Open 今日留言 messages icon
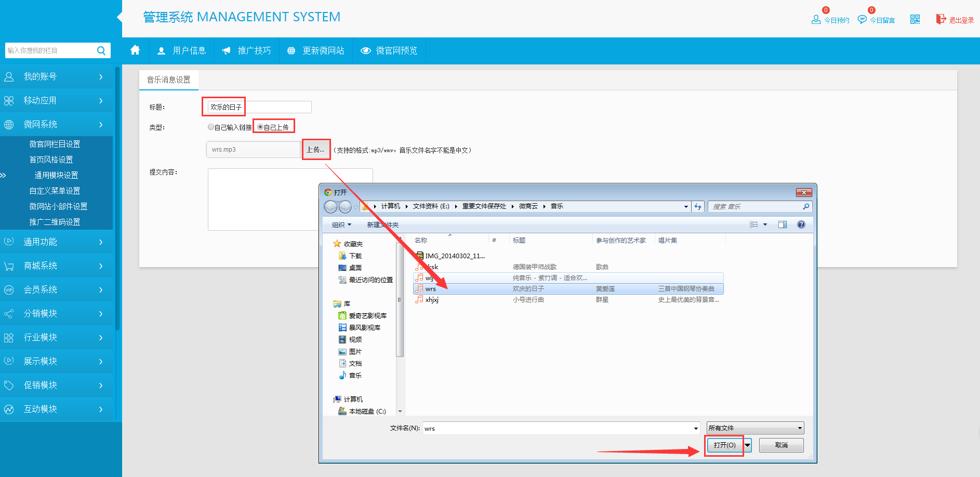The image size is (980, 477). click(x=862, y=20)
